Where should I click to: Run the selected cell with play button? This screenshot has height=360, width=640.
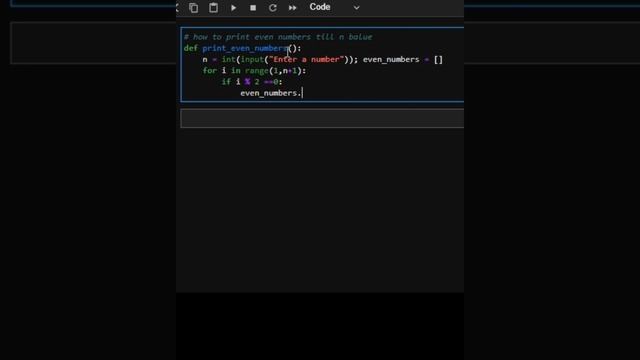tap(233, 8)
